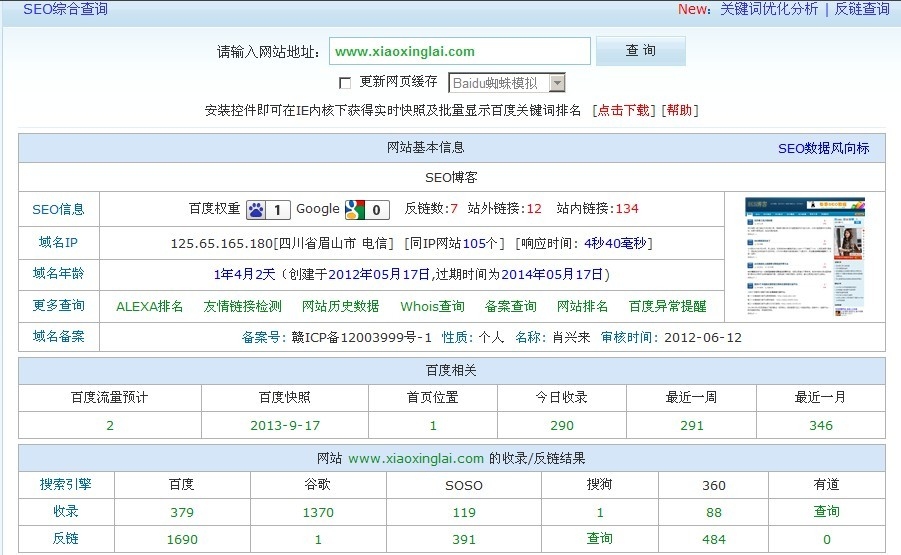
Task: Click the Google PageRank icon
Action: 367,210
